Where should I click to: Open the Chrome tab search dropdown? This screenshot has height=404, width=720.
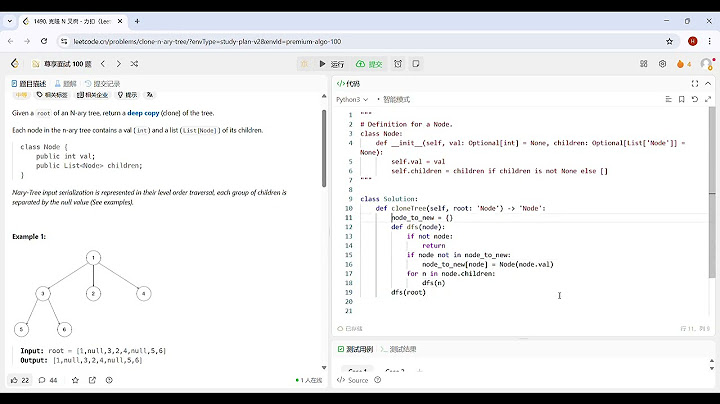pos(10,21)
